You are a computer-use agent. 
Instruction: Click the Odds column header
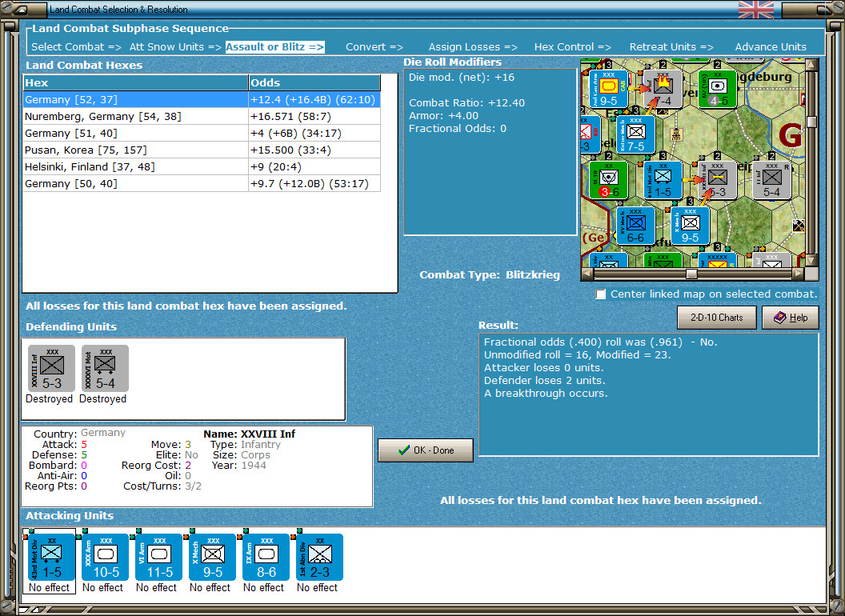coord(314,82)
